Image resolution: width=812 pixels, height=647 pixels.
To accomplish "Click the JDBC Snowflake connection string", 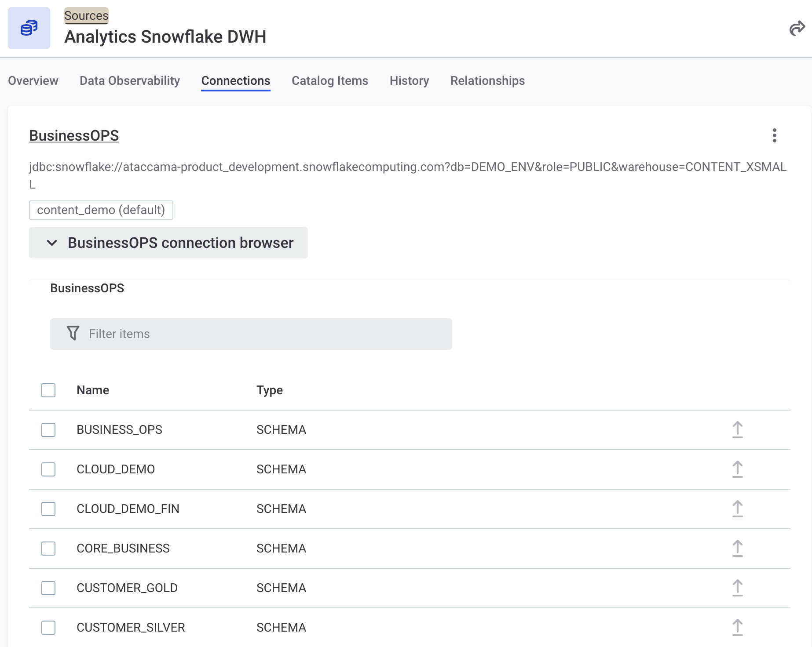I will pos(408,175).
